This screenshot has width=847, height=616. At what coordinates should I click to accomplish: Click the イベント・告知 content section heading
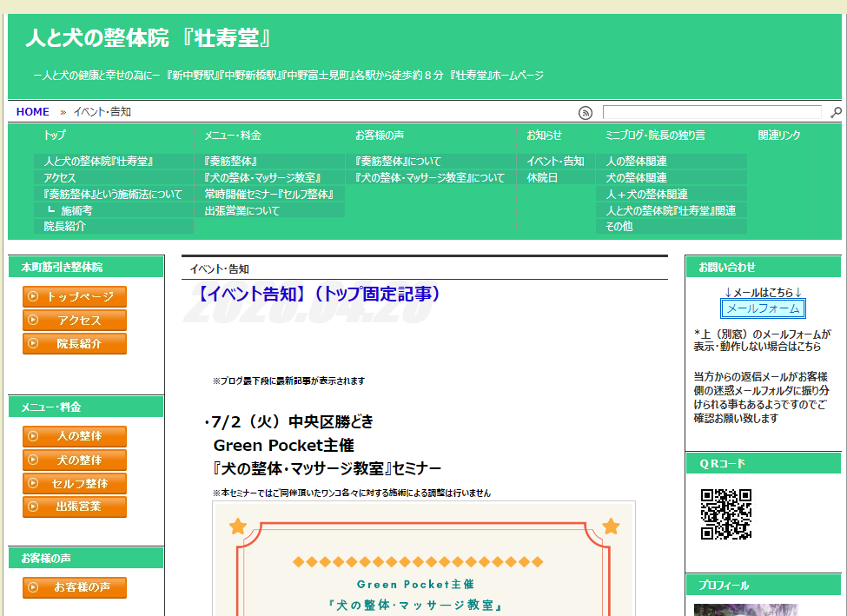219,269
